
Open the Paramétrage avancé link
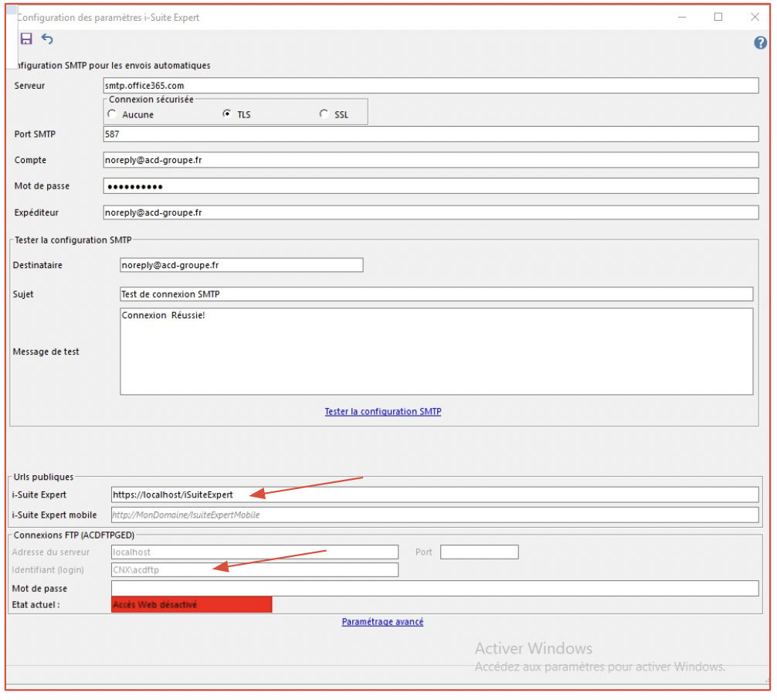pyautogui.click(x=382, y=622)
